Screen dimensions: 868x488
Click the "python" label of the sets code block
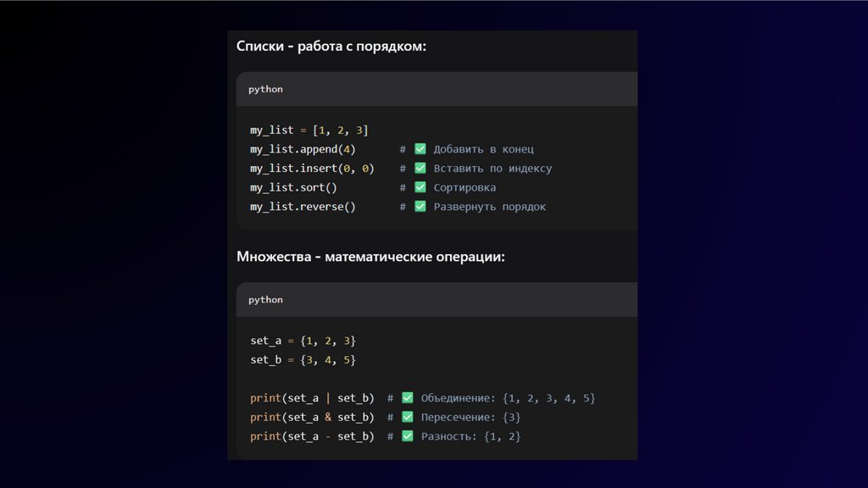(x=265, y=300)
